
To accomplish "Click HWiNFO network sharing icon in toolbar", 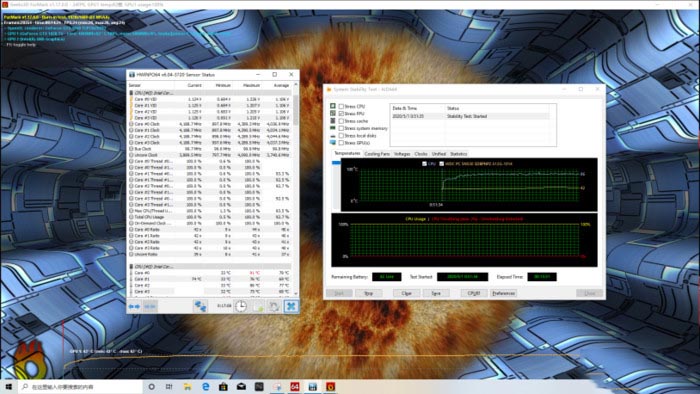I will pos(200,306).
